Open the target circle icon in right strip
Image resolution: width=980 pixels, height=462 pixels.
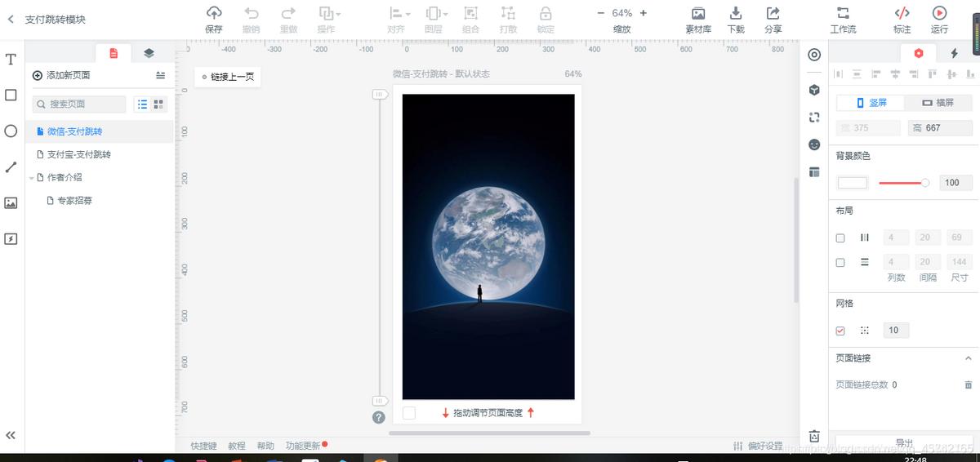[814, 55]
